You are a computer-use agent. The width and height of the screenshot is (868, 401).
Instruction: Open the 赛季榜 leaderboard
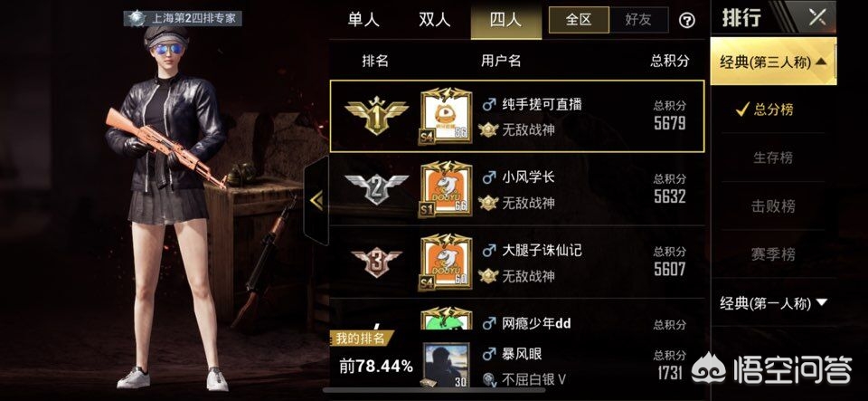[x=773, y=254]
